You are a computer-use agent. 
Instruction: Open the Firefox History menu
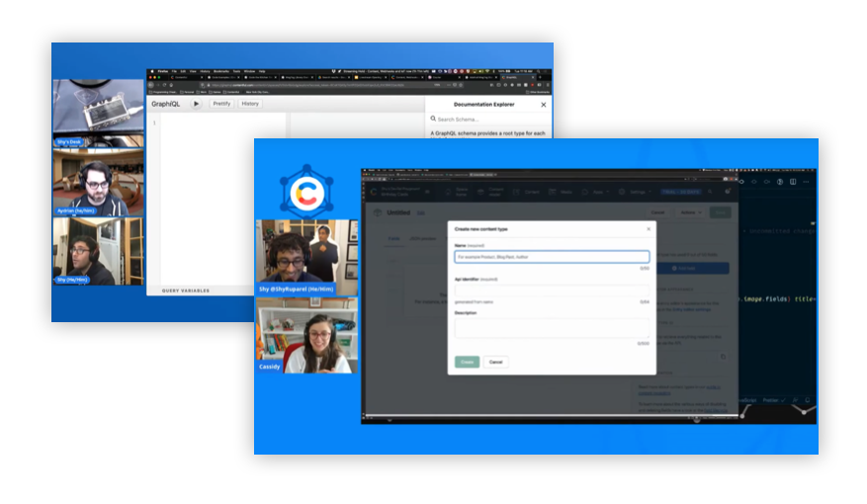[x=206, y=71]
